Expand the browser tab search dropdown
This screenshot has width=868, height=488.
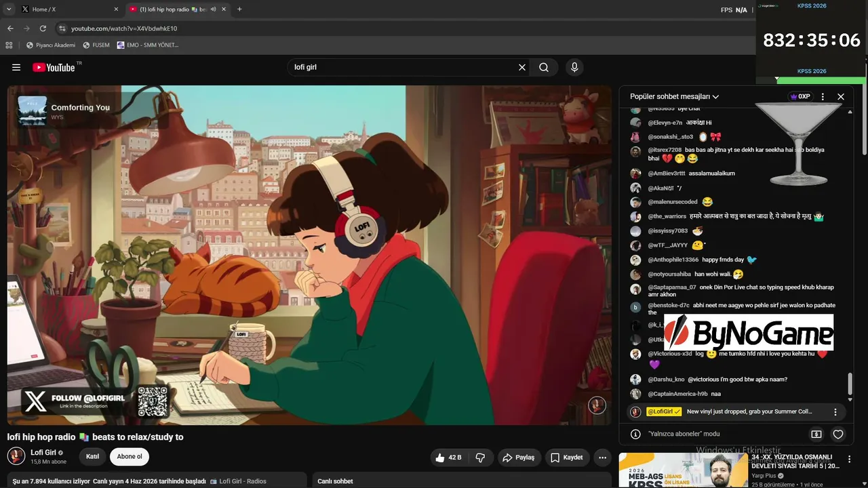pyautogui.click(x=9, y=9)
